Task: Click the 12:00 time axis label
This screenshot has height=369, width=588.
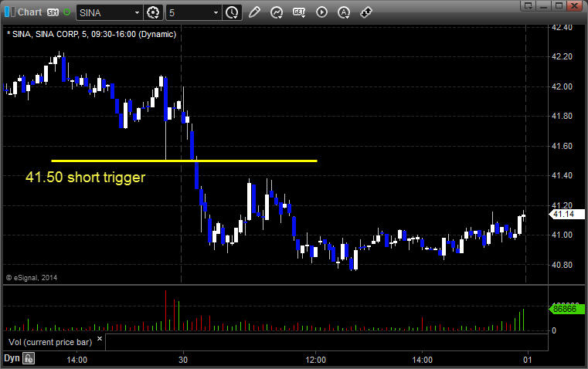Action: [315, 360]
